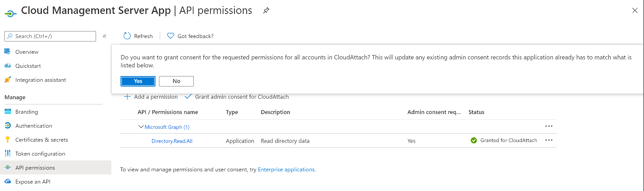644x191 pixels.
Task: Click the Description column header
Action: tap(276, 112)
